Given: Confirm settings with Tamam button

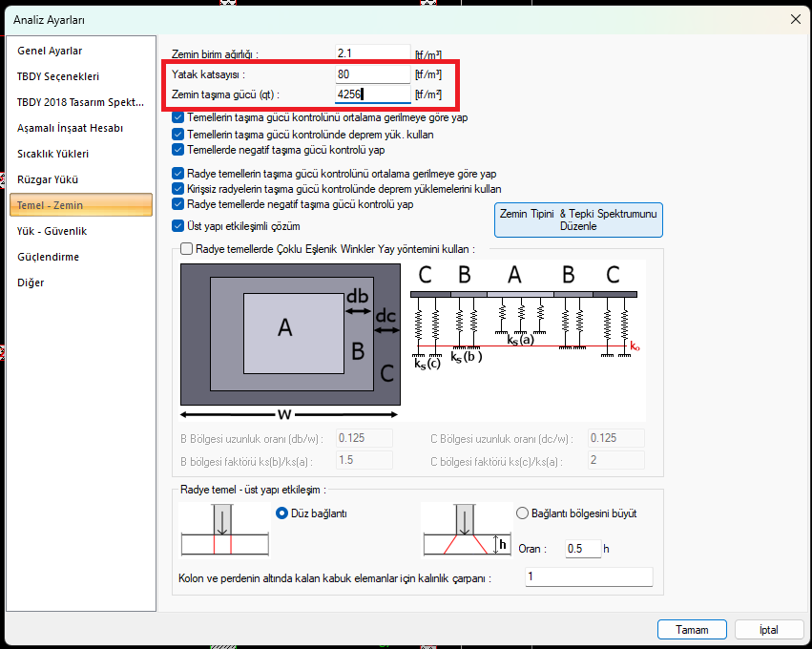Looking at the screenshot, I should [x=692, y=630].
